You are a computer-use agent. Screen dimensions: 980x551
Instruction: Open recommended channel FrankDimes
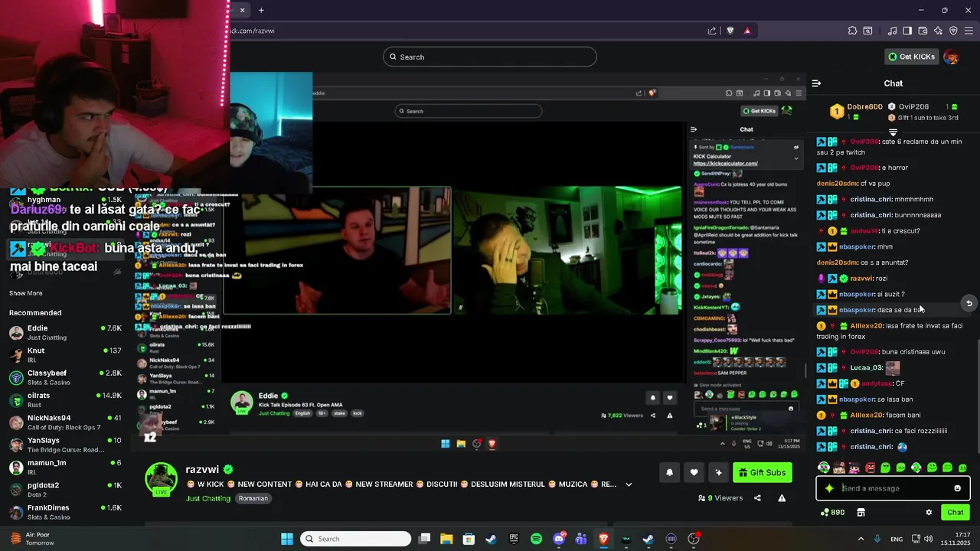coord(65,512)
